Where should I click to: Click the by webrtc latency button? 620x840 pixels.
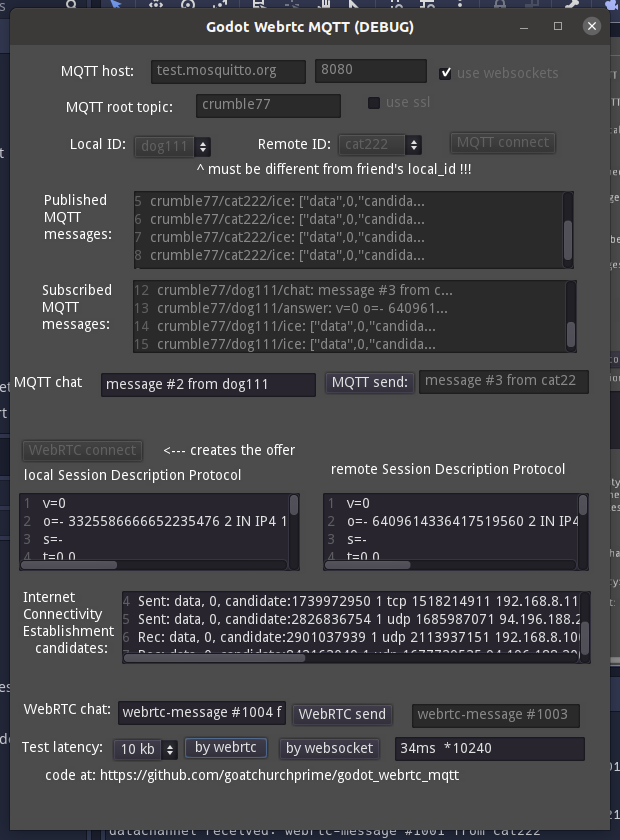pos(226,748)
